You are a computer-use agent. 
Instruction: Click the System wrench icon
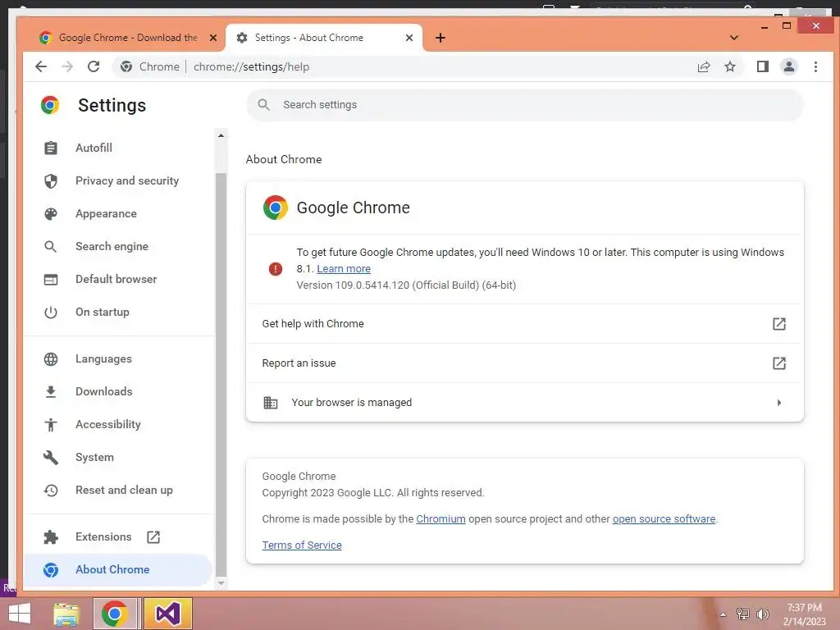(51, 457)
